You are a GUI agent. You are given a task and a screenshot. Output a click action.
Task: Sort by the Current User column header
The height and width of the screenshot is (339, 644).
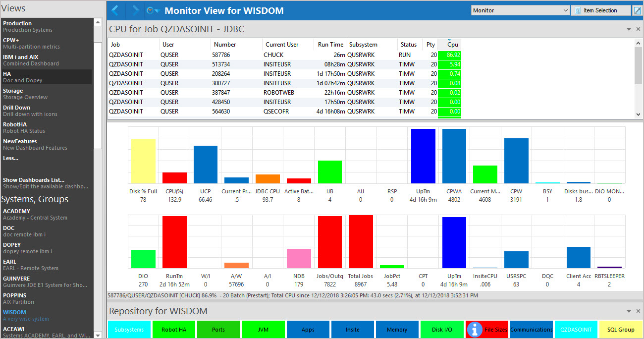coord(288,44)
